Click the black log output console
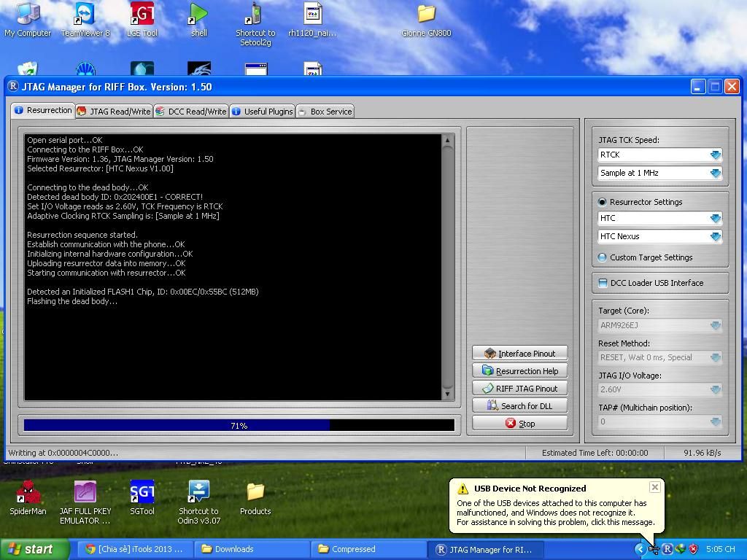 click(233, 267)
